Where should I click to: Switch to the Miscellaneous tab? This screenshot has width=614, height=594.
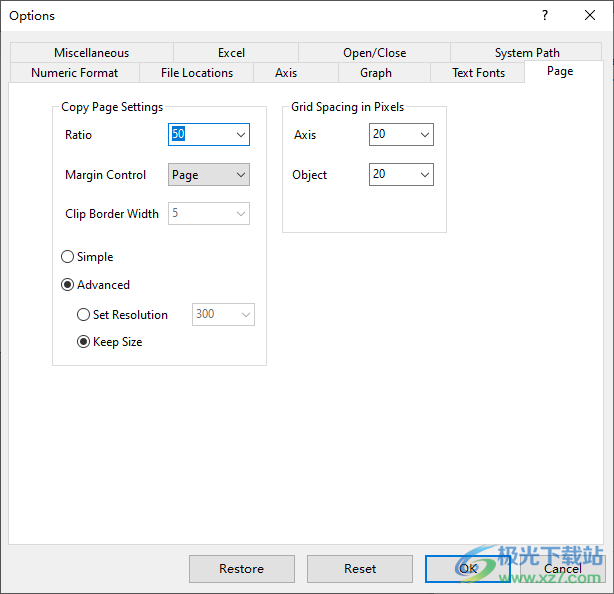tap(92, 52)
